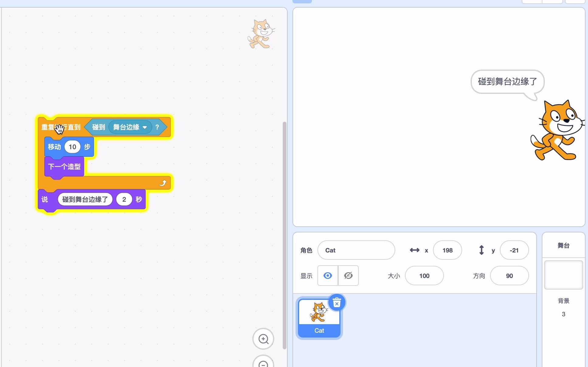Image resolution: width=588 pixels, height=367 pixels.
Task: Hide sprite using the crossed eye button
Action: (348, 276)
